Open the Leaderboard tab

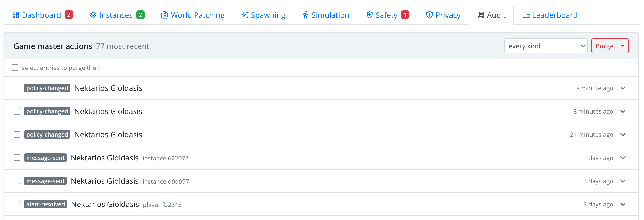coord(550,15)
